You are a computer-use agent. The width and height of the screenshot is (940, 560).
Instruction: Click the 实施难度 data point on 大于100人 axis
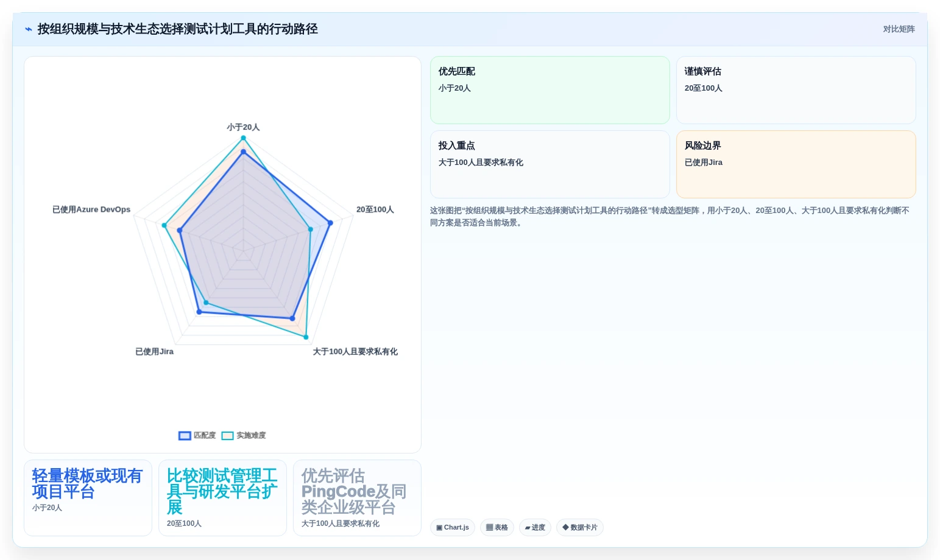306,337
